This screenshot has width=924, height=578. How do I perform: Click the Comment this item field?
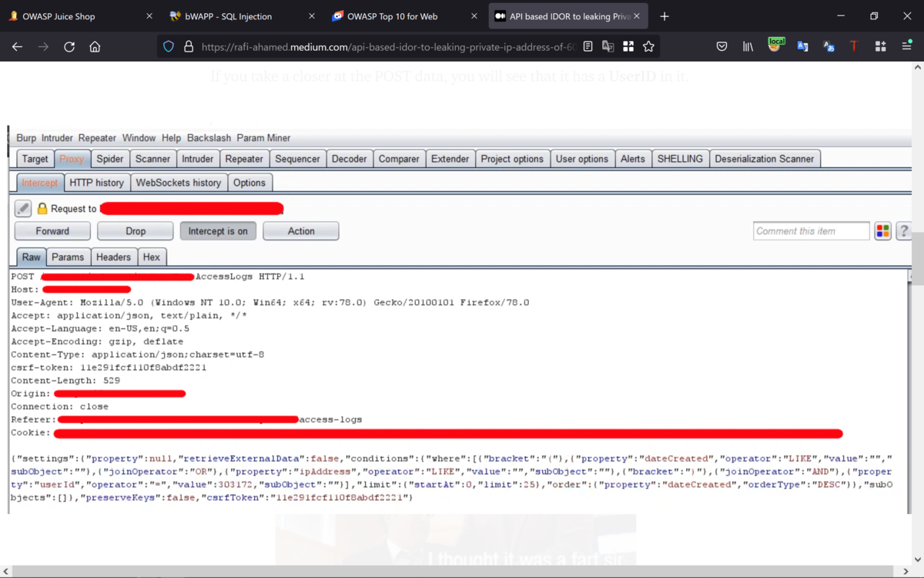[812, 231]
